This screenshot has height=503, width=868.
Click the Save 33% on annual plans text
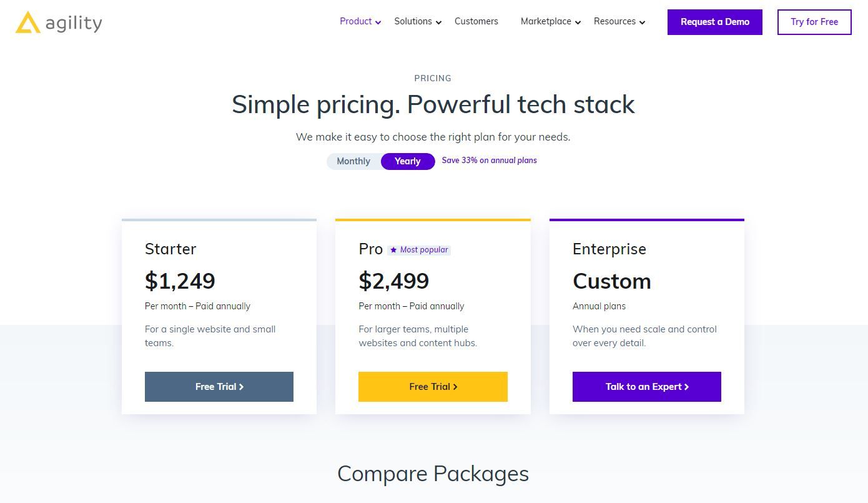point(489,161)
